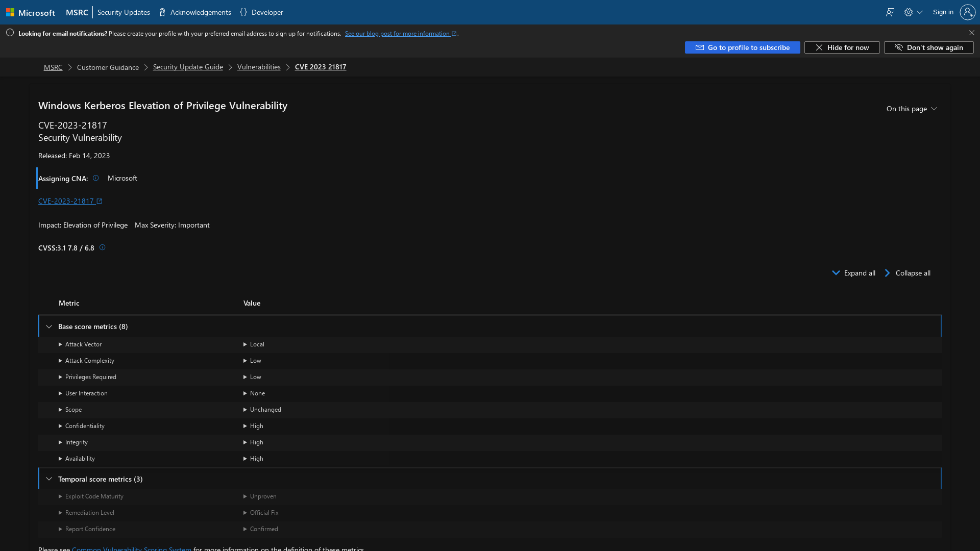Expand the Privileges Required metric details
Image resolution: width=980 pixels, height=551 pixels.
[87, 377]
